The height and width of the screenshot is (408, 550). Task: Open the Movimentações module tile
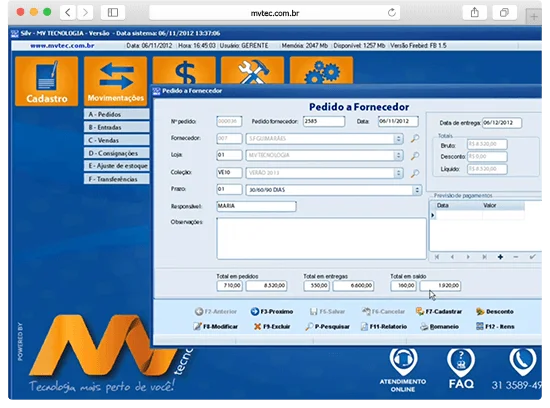click(115, 81)
